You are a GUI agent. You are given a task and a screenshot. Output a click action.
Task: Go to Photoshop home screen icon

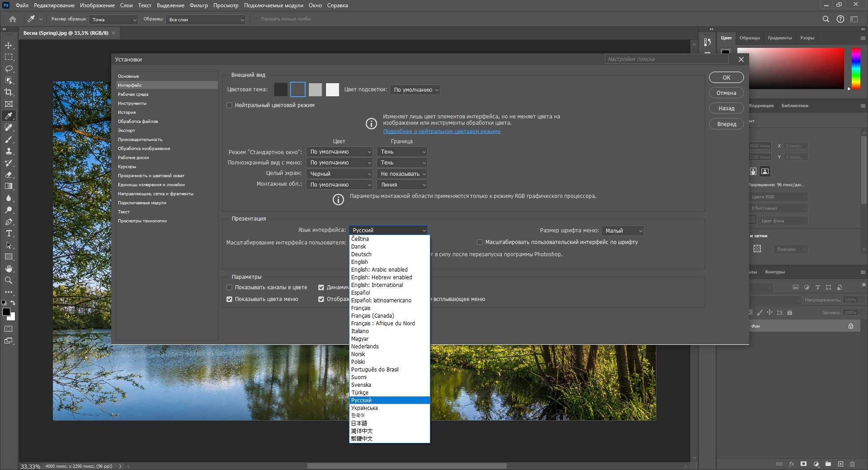13,19
